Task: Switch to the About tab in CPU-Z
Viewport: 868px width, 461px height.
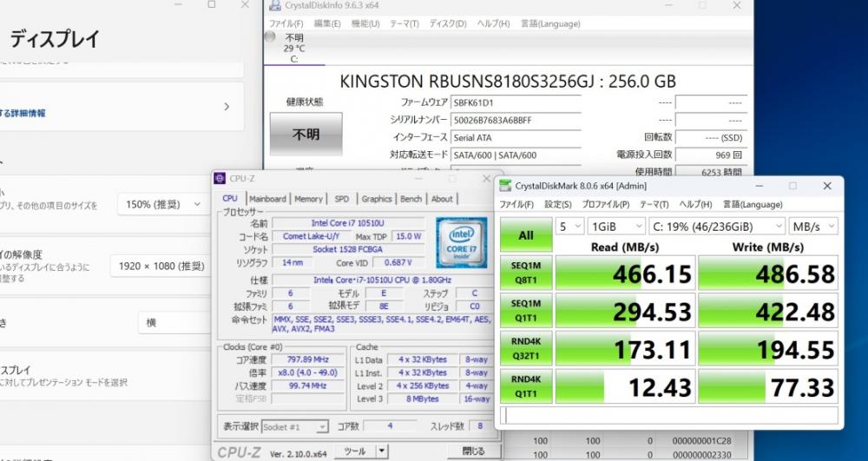Action: point(442,199)
